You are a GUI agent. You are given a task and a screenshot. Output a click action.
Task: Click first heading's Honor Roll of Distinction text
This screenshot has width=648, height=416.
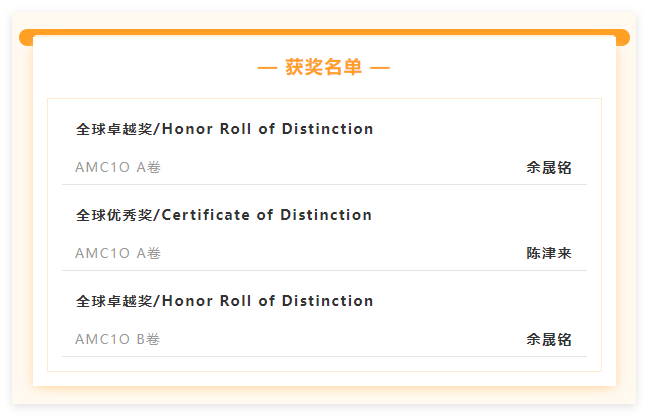(268, 129)
